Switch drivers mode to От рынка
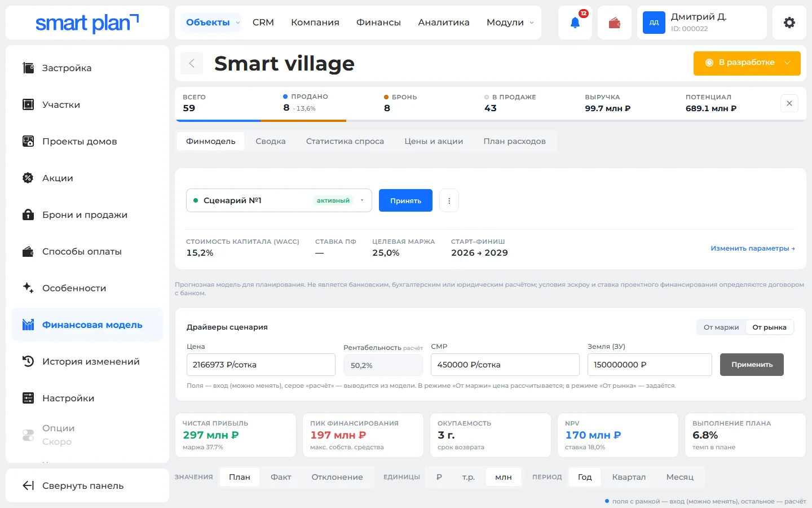812x508 pixels. pyautogui.click(x=769, y=327)
